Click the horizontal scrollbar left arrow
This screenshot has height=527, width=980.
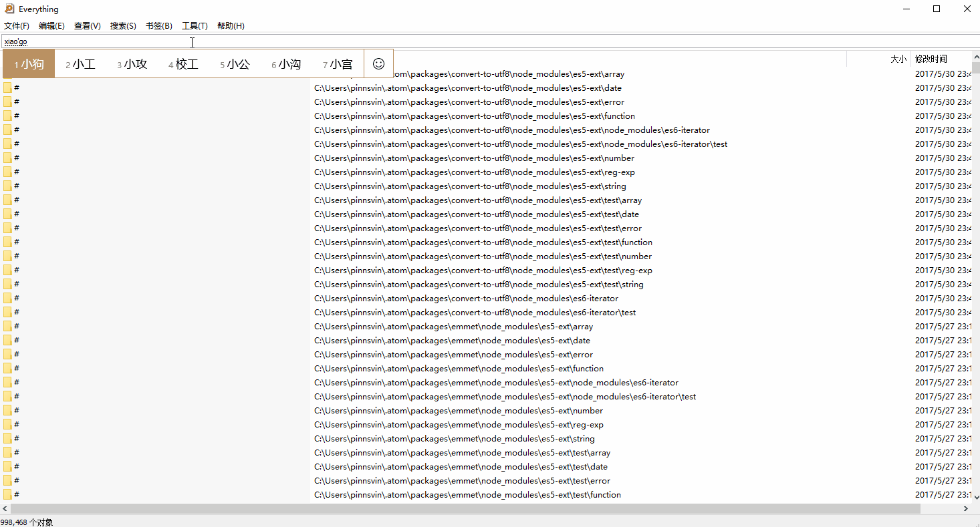click(5, 509)
